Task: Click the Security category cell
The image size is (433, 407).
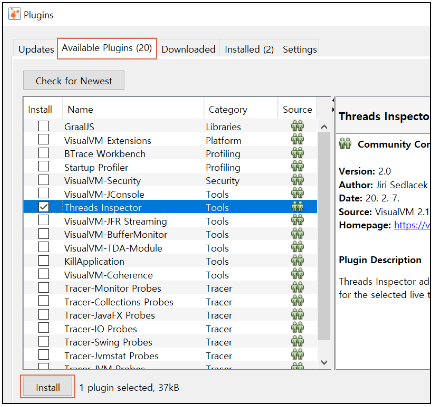Action: click(x=223, y=180)
